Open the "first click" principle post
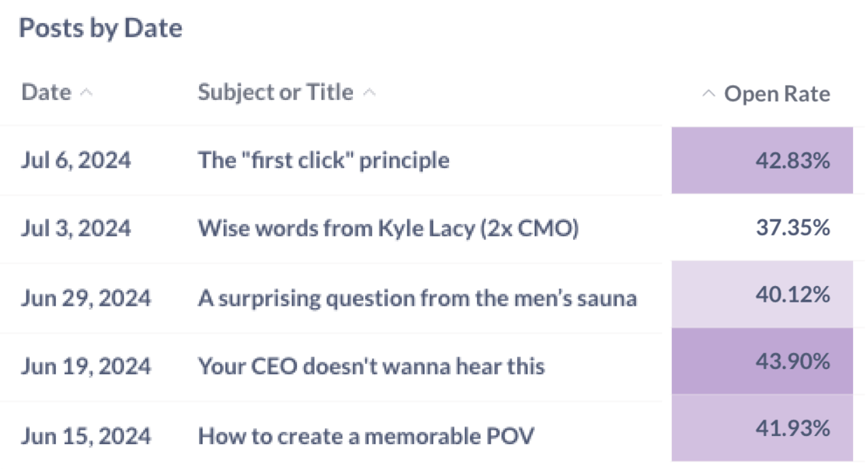The width and height of the screenshot is (868, 470). click(x=324, y=161)
